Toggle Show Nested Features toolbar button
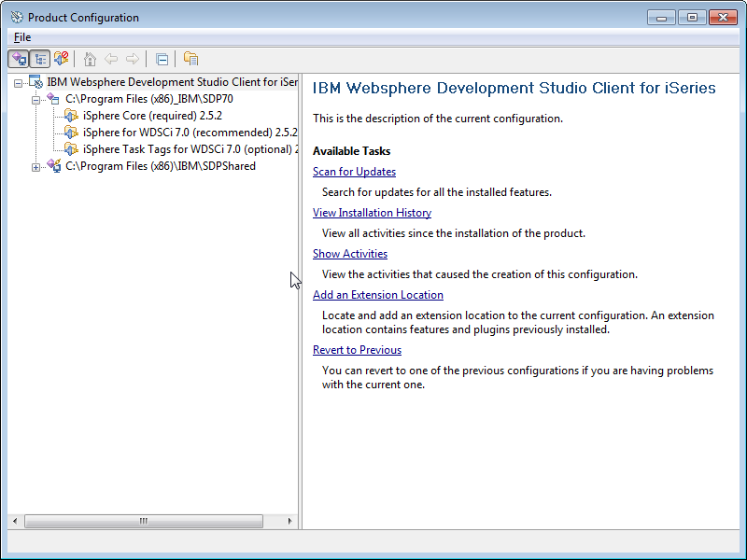Screen dimensions: 747x560 40,59
